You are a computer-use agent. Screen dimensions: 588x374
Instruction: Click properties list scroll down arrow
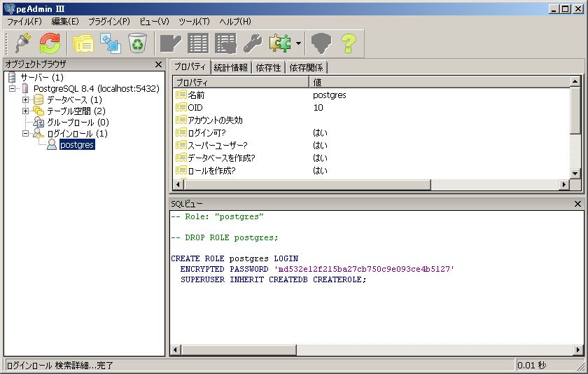click(575, 173)
